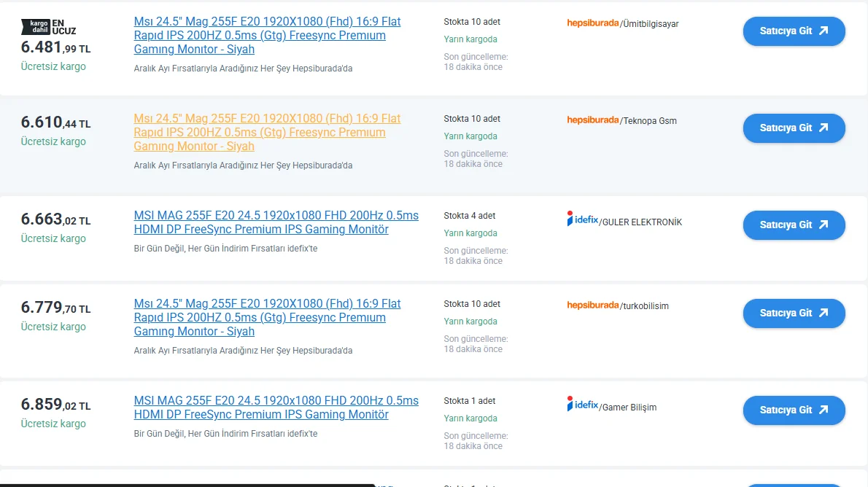Screen dimensions: 868x487
Task: Click the 6.481,99 TL price
Action: click(x=55, y=47)
